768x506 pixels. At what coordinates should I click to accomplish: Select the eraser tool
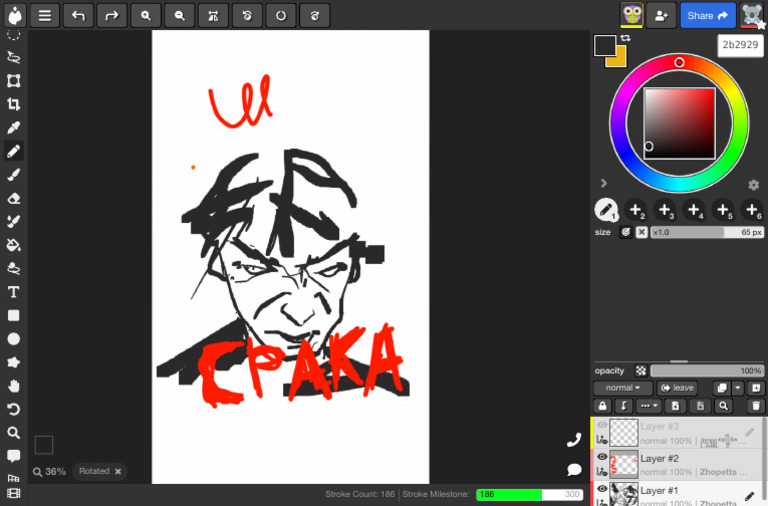[x=14, y=198]
